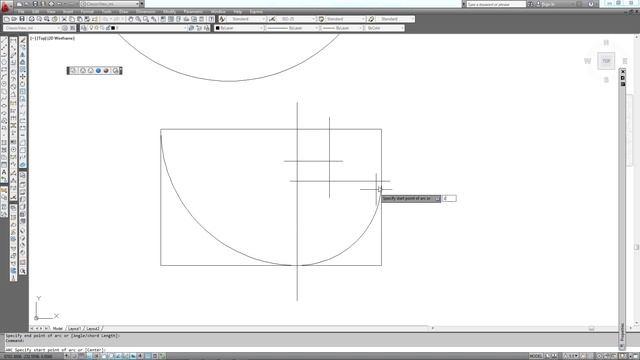The width and height of the screenshot is (640, 360).
Task: Toggle Polar tracking in status bar
Action: [96, 356]
